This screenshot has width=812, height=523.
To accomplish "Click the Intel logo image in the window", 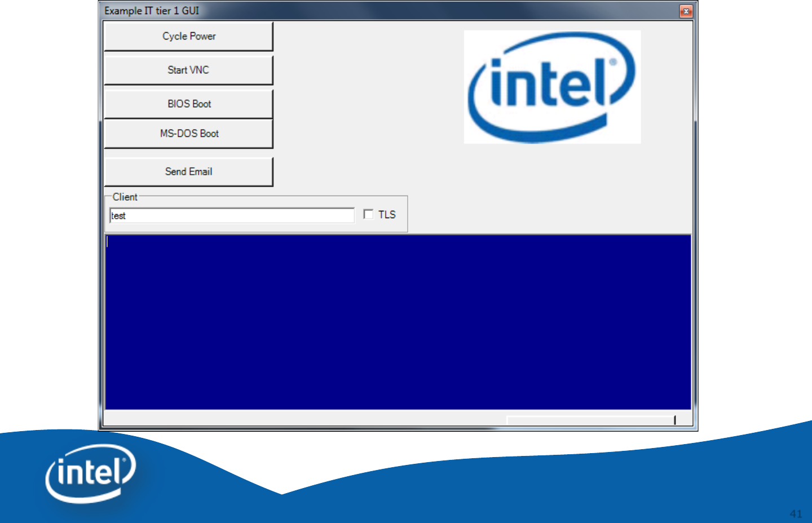I will point(552,87).
